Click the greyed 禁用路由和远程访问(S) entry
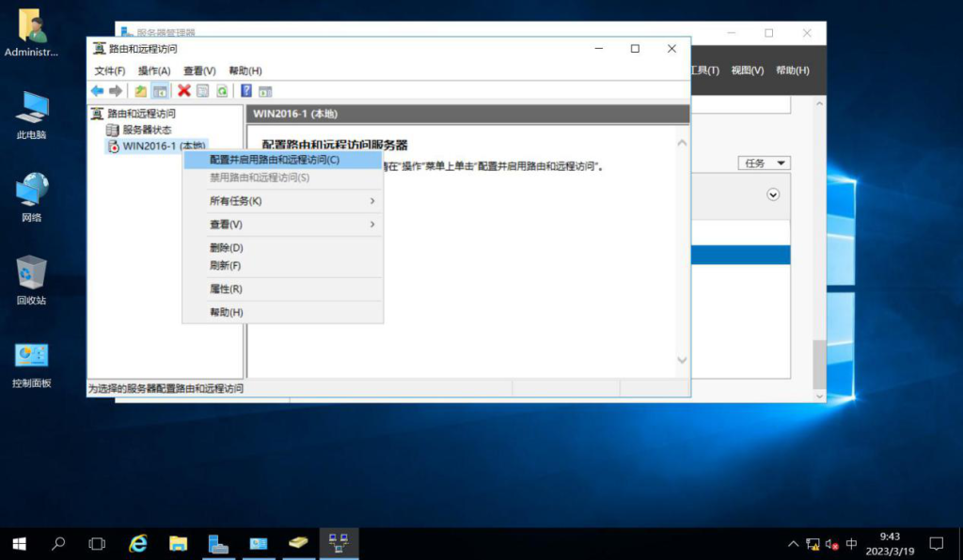The height and width of the screenshot is (560, 963). (283, 178)
